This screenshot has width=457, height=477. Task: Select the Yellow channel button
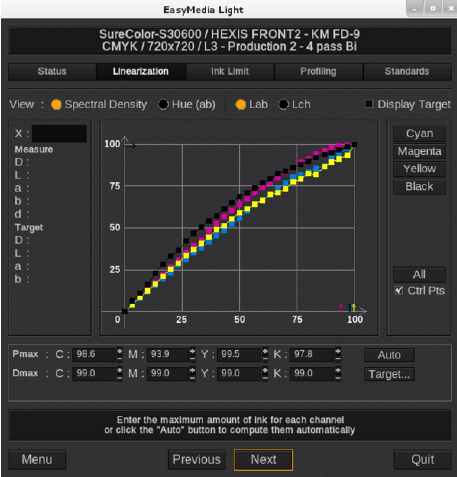(419, 169)
